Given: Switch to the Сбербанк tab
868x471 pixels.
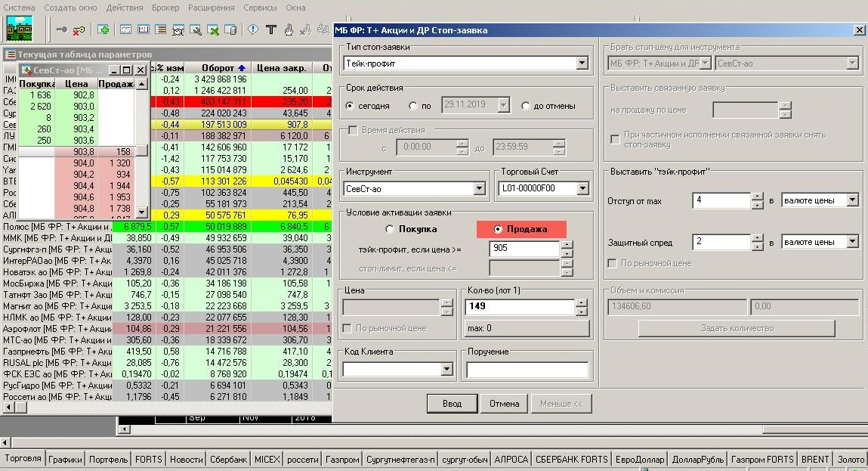Looking at the screenshot, I should 229,460.
